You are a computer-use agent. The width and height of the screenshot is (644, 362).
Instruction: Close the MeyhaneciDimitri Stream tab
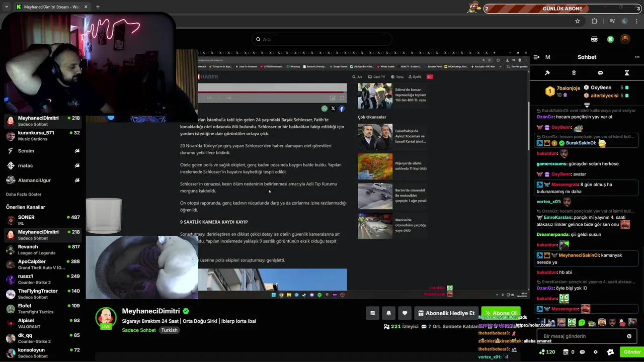[x=86, y=7]
